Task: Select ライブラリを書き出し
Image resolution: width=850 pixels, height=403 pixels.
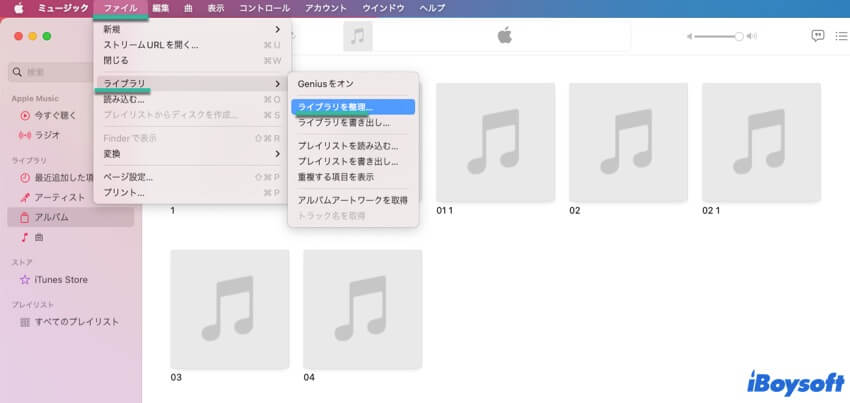Action: (x=353, y=123)
